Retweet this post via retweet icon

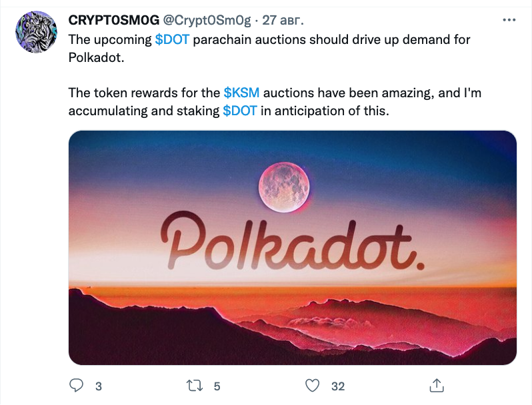(195, 386)
